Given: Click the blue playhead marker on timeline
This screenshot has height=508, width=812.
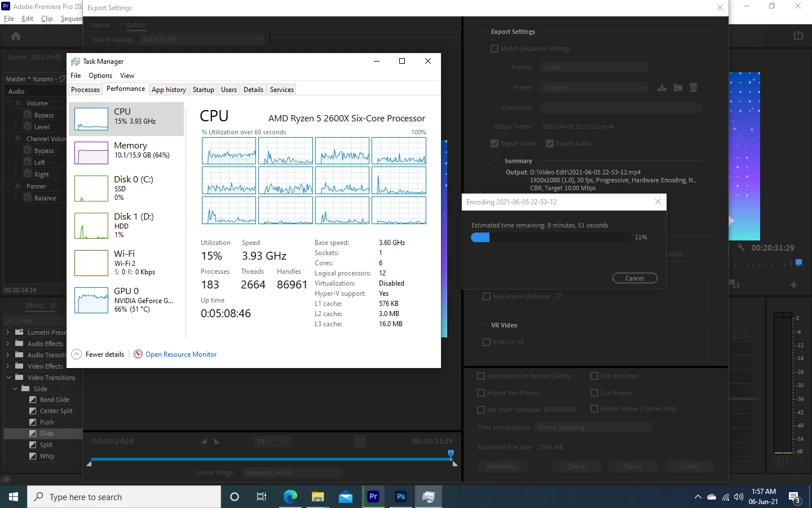Looking at the screenshot, I should (x=451, y=454).
